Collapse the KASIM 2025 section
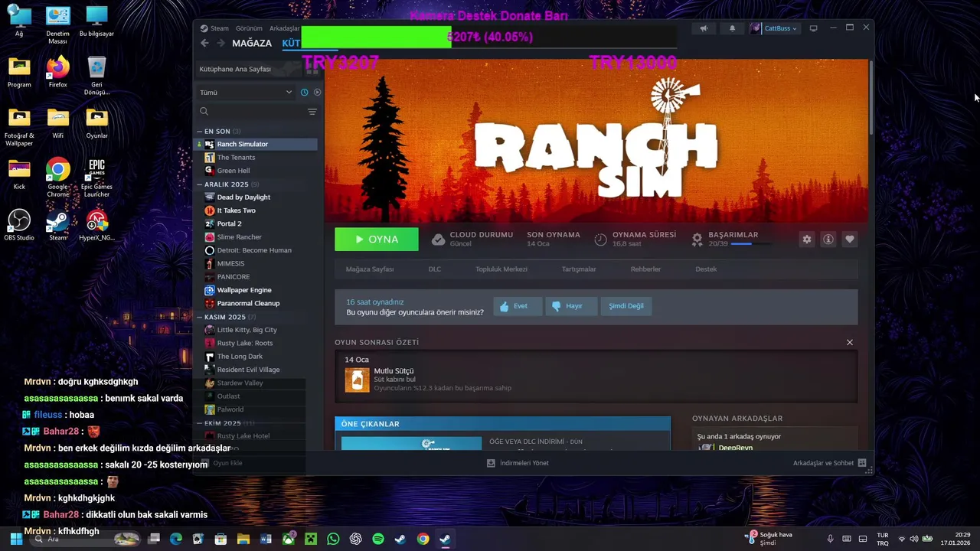This screenshot has height=551, width=980. [x=200, y=317]
